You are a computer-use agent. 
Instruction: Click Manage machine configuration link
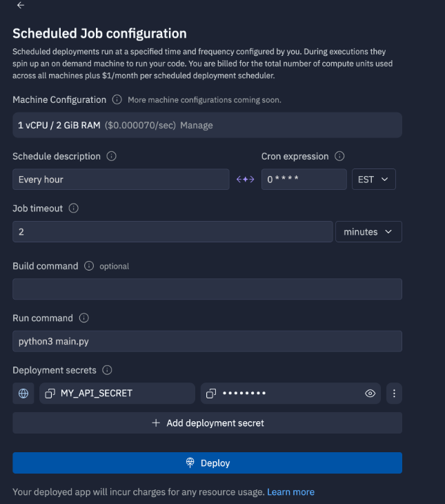[197, 126]
